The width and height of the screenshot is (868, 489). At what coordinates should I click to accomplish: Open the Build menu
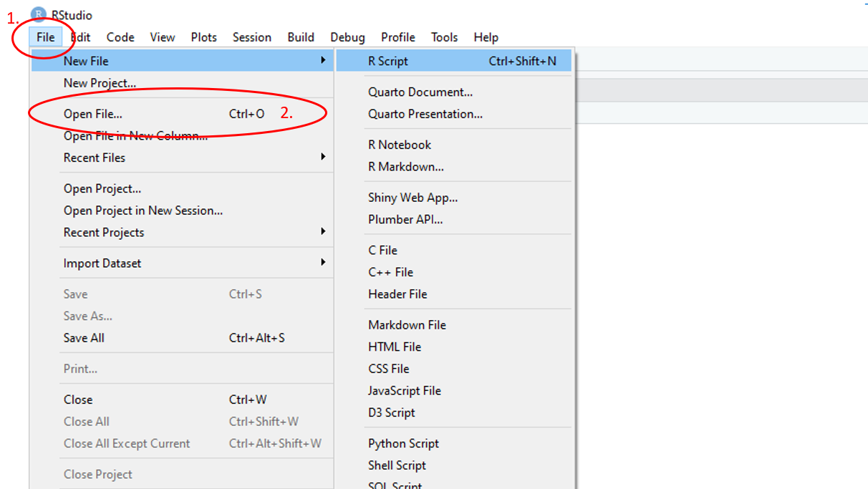(301, 37)
